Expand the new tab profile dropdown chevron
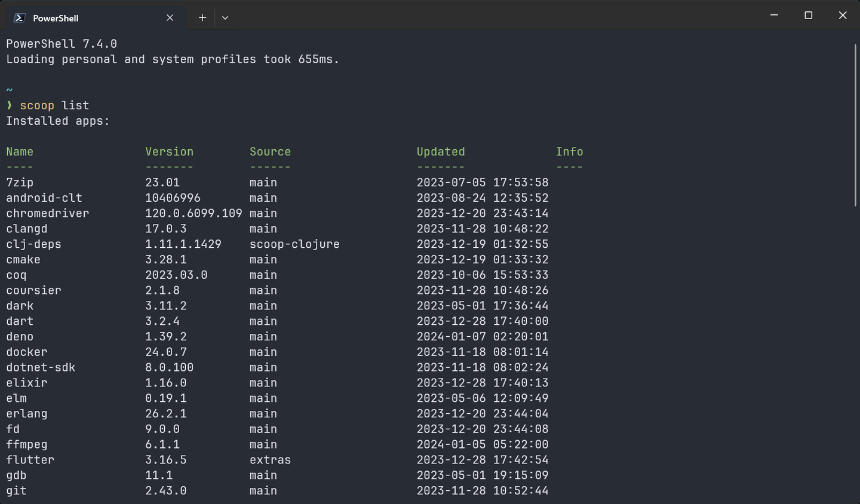This screenshot has width=860, height=504. pyautogui.click(x=225, y=18)
